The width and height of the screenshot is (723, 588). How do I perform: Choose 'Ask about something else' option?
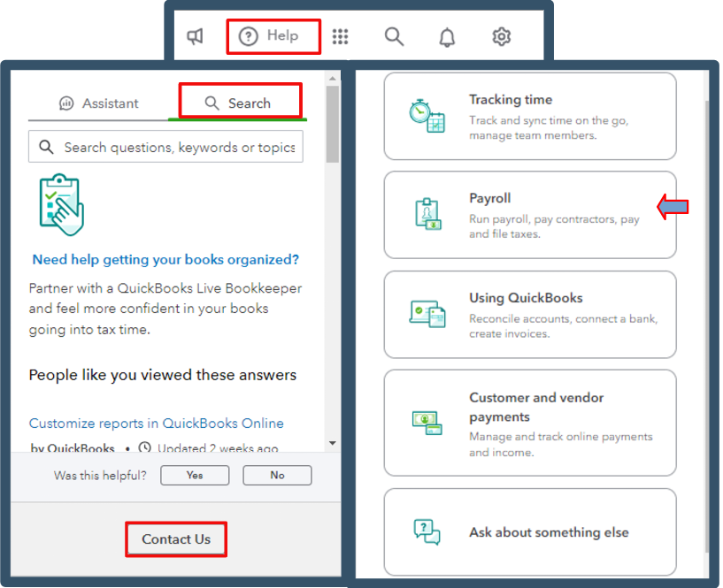point(530,532)
